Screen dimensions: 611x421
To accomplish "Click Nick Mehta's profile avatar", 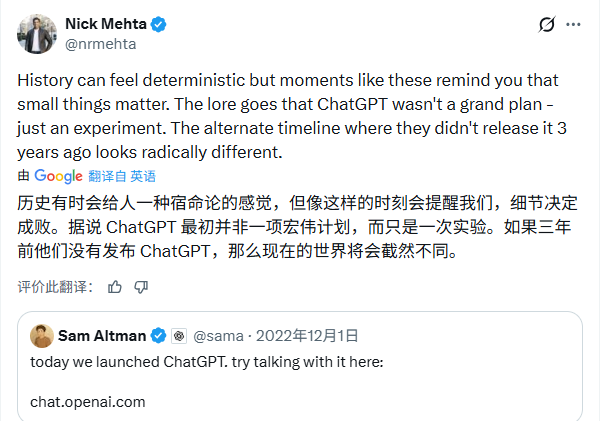I will click(37, 33).
